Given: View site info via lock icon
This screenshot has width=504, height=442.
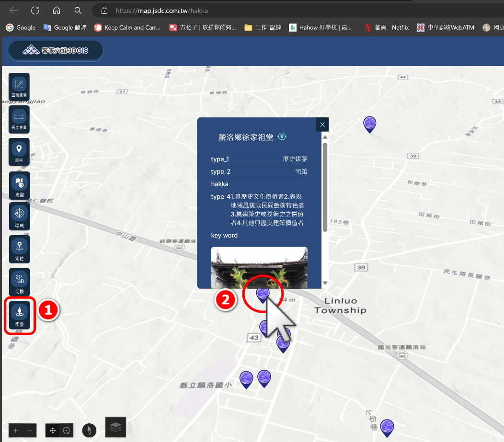Looking at the screenshot, I should pyautogui.click(x=104, y=11).
